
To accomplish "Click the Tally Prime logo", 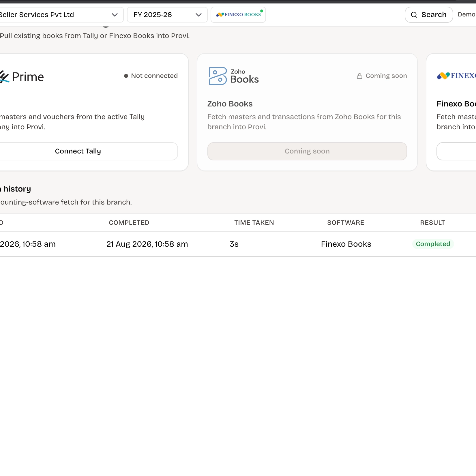I will (x=22, y=77).
